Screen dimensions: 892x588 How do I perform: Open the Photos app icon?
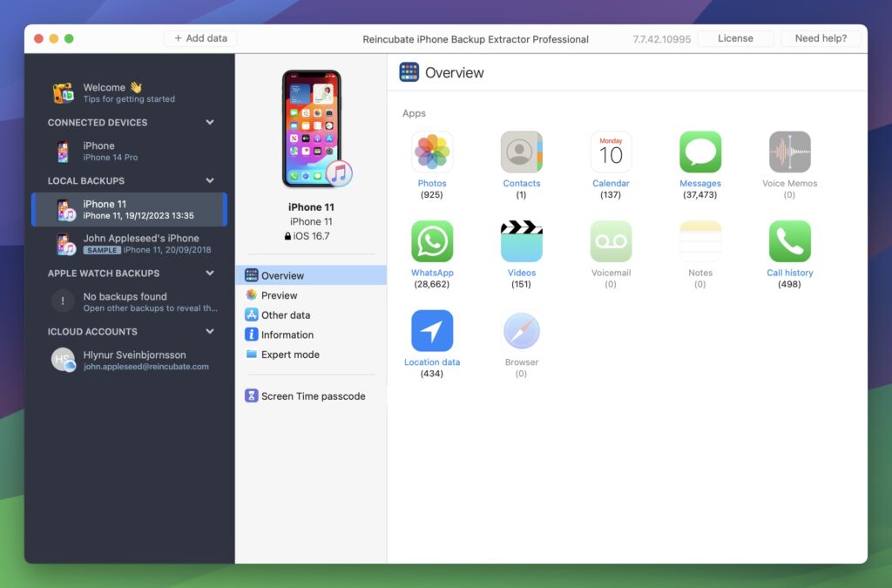[432, 152]
